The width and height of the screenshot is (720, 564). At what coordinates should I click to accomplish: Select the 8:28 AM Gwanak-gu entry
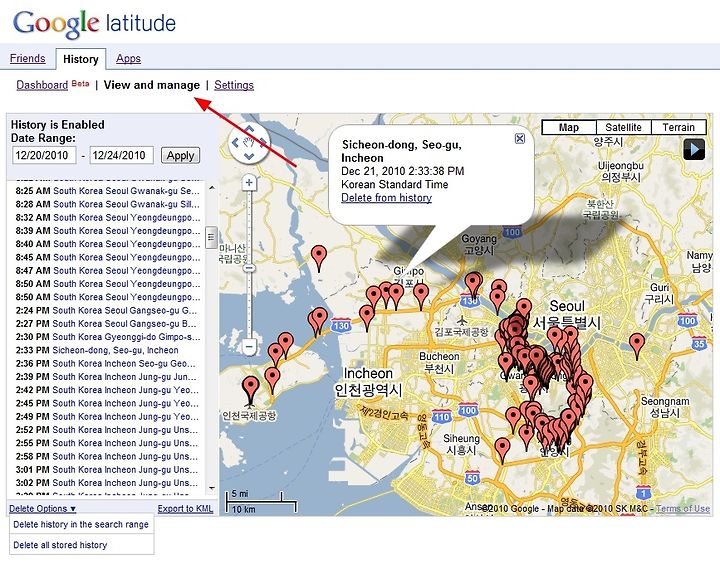(x=107, y=204)
